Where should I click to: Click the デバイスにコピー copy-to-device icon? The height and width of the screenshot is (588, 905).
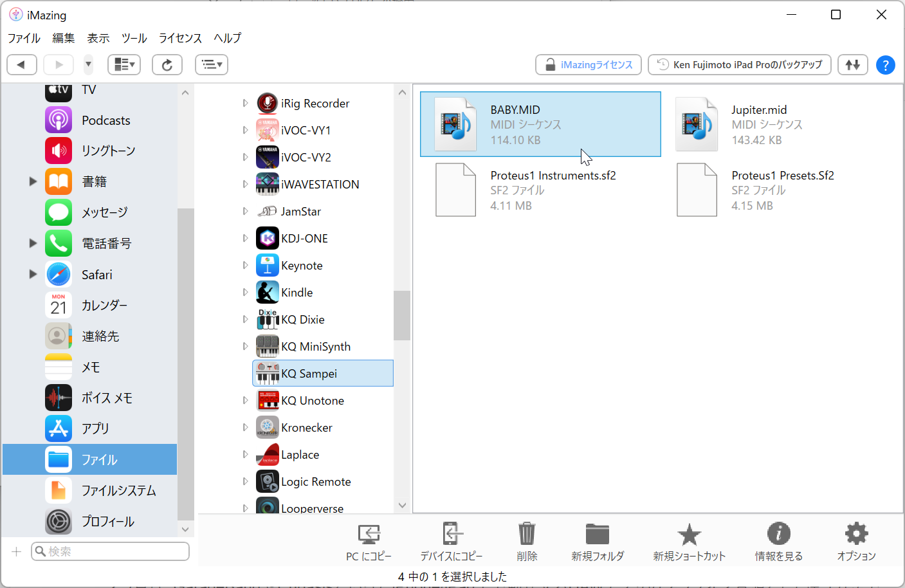click(x=452, y=534)
